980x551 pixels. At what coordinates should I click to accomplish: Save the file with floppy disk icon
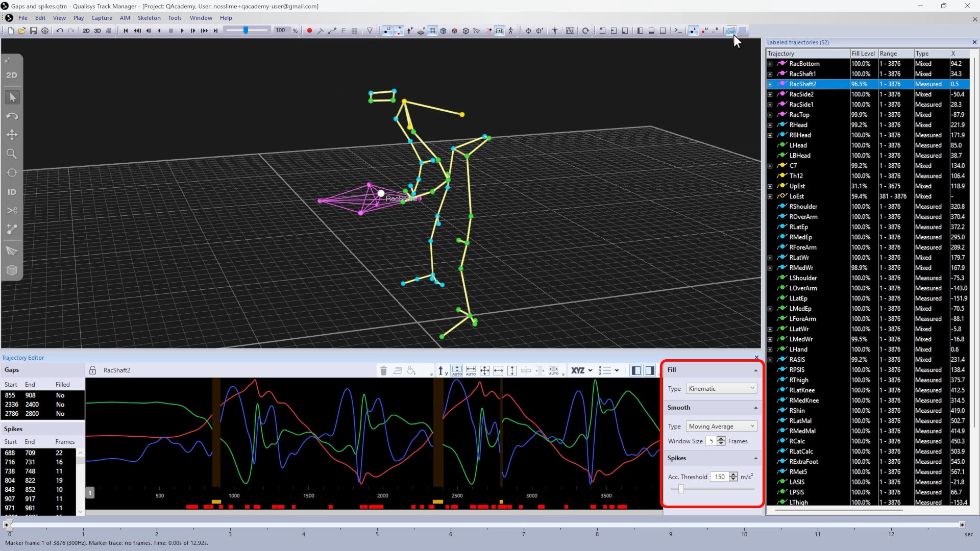pos(34,31)
